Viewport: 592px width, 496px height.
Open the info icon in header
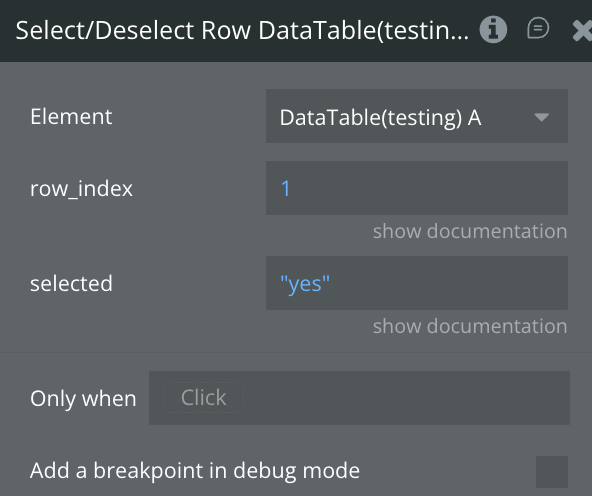(493, 30)
